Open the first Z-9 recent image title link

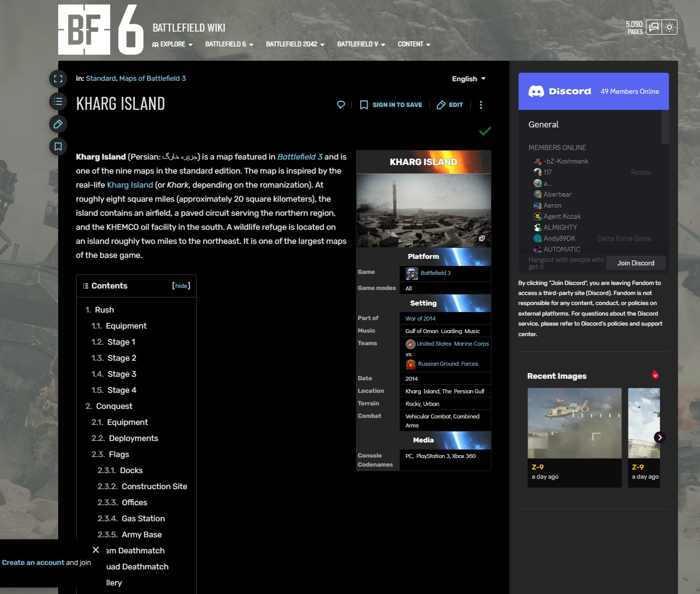[538, 467]
